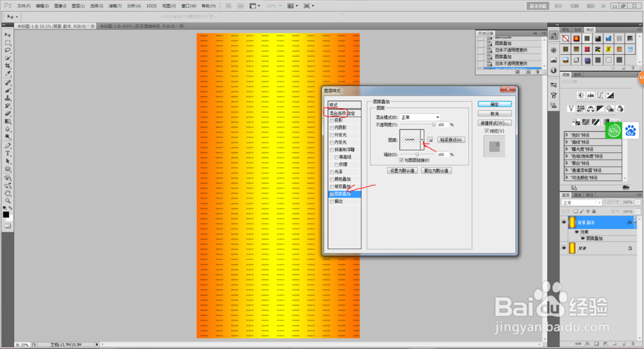Add Black & White adjustment icon

coord(600,108)
